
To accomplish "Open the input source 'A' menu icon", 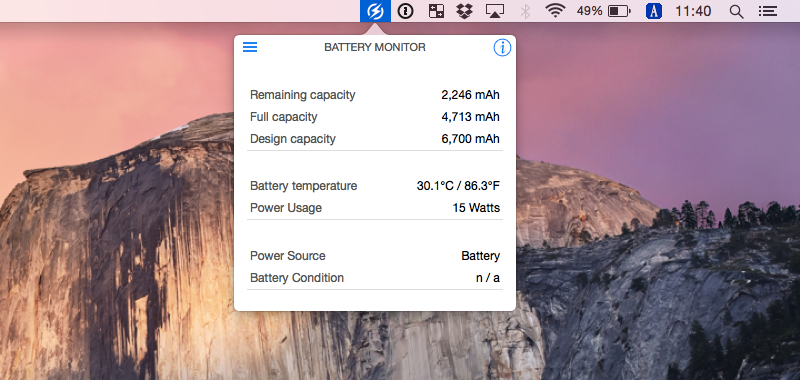I will [654, 11].
